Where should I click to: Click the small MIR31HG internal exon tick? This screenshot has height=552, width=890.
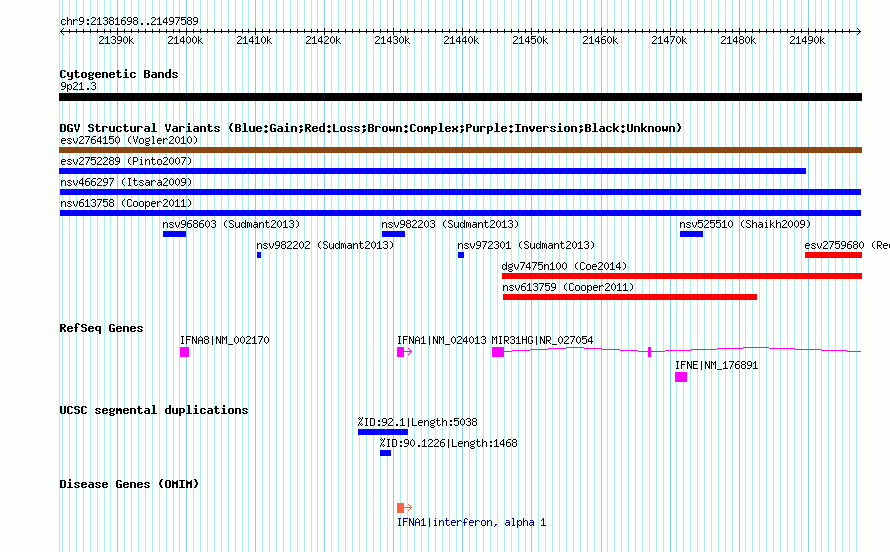649,352
